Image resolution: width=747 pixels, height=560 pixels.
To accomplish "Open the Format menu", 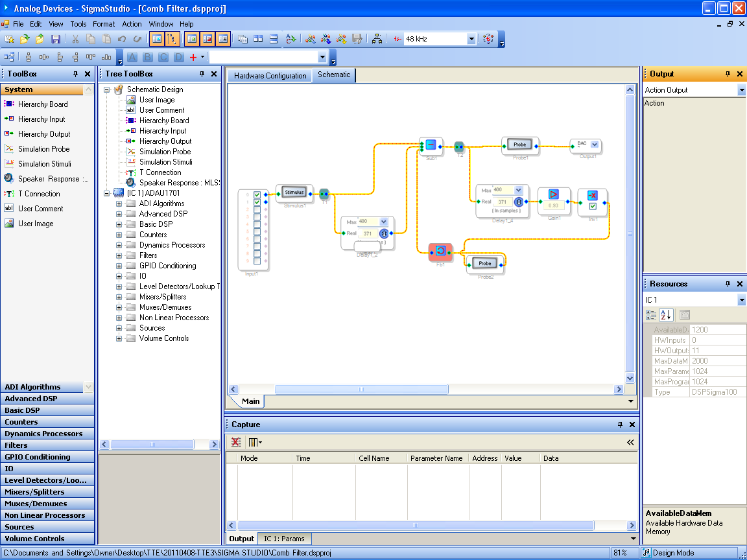I will (104, 24).
